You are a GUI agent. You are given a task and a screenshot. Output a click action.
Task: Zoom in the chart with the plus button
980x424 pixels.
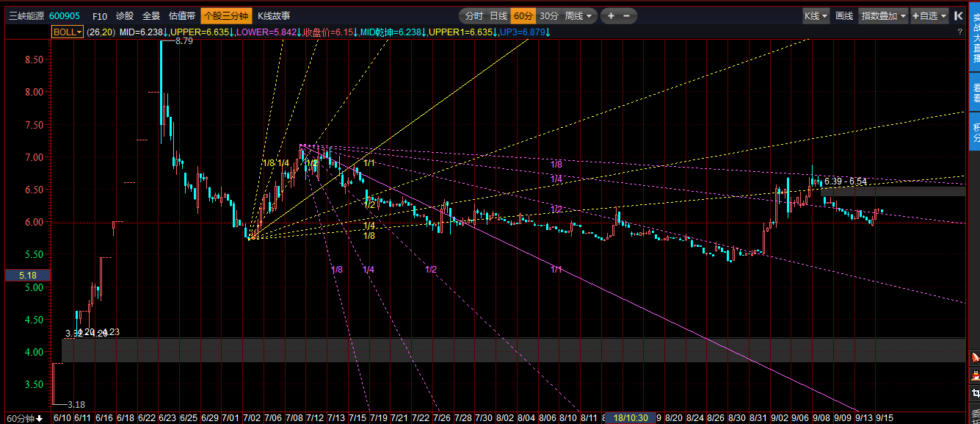coord(611,16)
